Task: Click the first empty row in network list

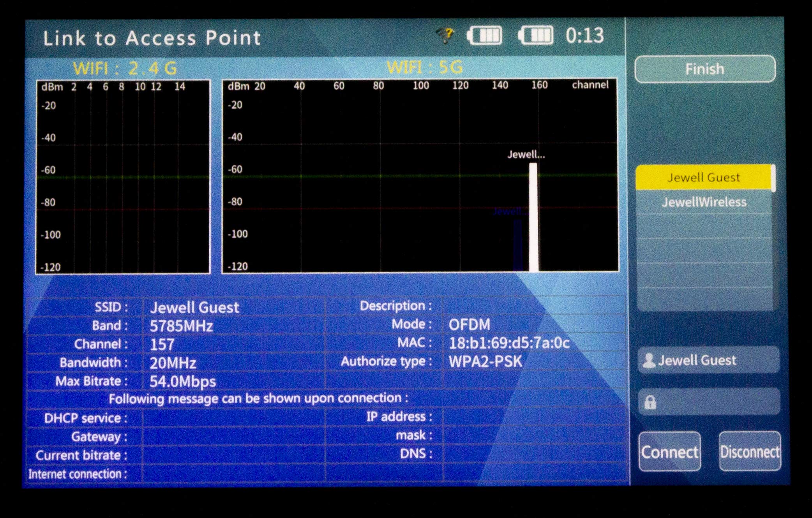Action: tap(704, 227)
